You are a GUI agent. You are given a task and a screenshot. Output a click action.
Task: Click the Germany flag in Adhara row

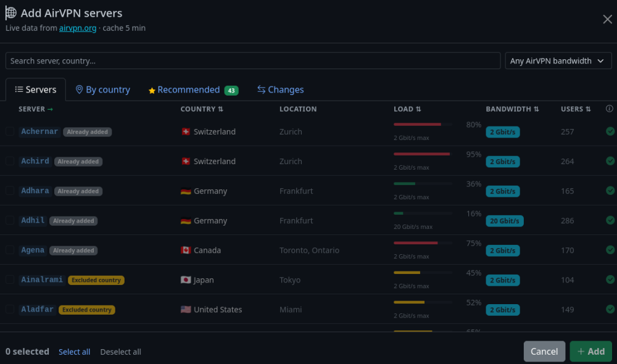click(x=186, y=191)
